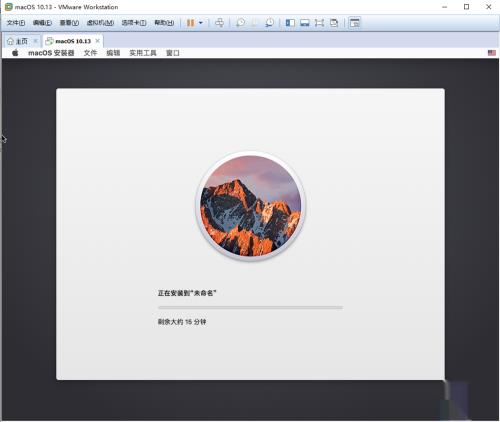Click the revert to snapshot icon
The image size is (500, 422).
click(x=255, y=23)
